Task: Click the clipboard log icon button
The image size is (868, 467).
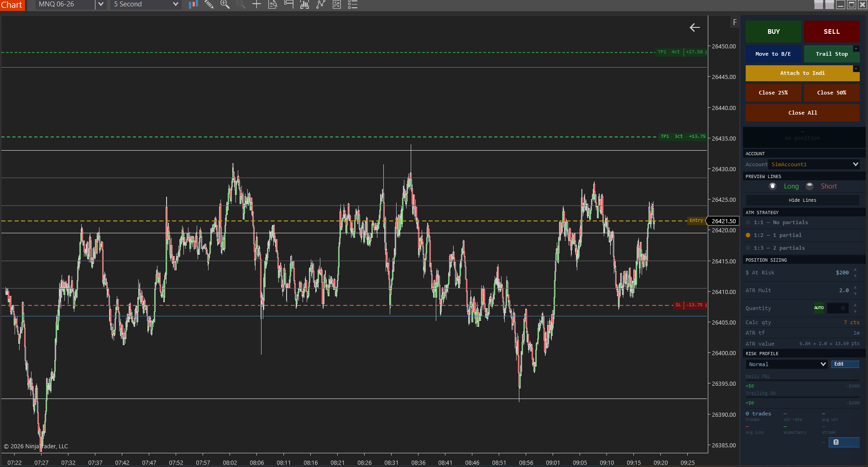Action: [x=844, y=442]
